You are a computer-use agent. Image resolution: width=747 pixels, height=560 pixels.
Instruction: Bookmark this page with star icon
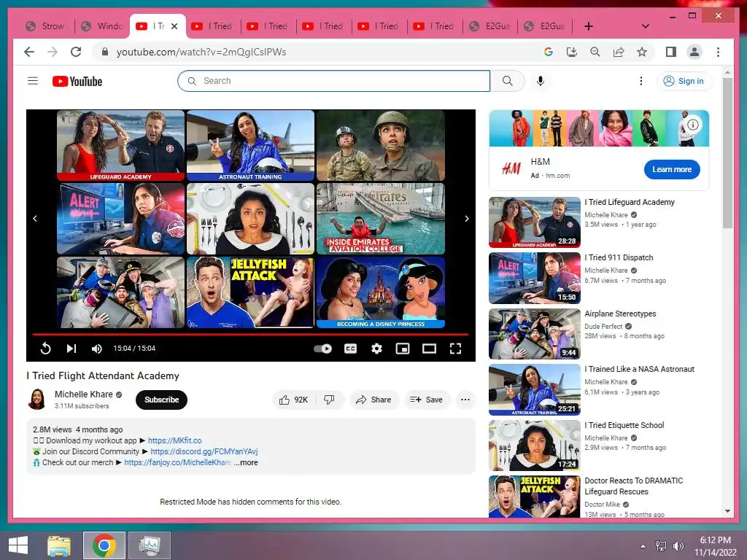(642, 52)
